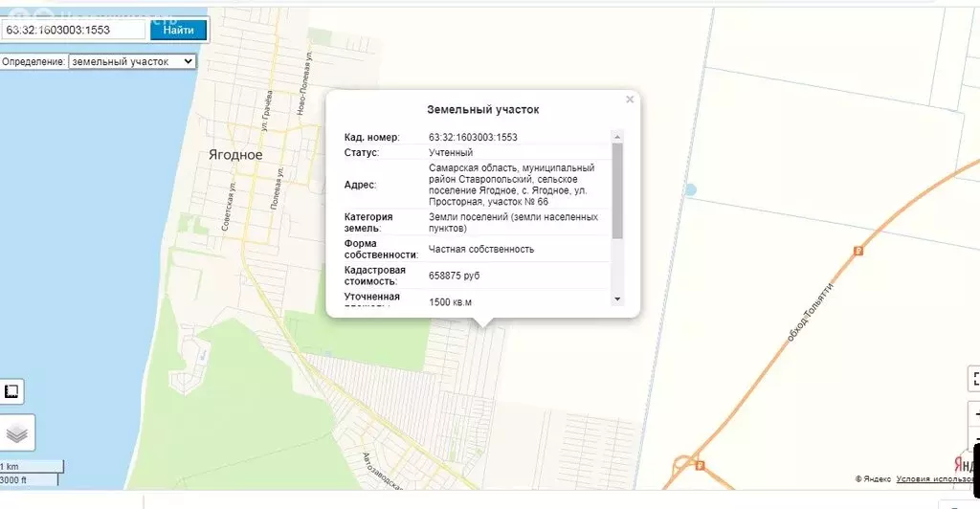Image resolution: width=980 pixels, height=509 pixels.
Task: Focus the cadastral number search field
Action: [x=74, y=30]
